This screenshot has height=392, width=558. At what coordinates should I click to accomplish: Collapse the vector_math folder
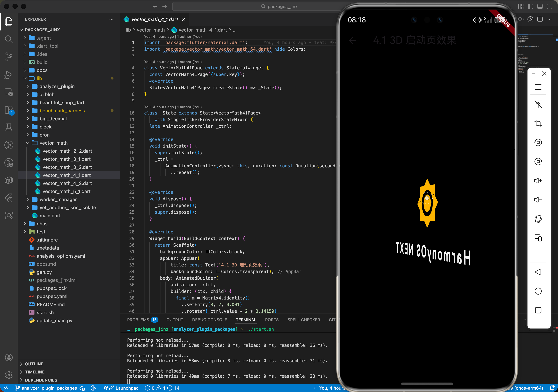(53, 143)
